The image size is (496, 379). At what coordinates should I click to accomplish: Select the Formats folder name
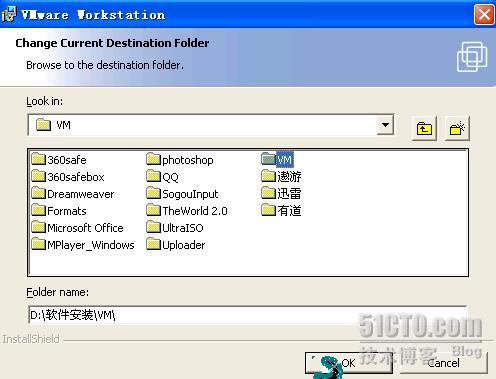[67, 211]
